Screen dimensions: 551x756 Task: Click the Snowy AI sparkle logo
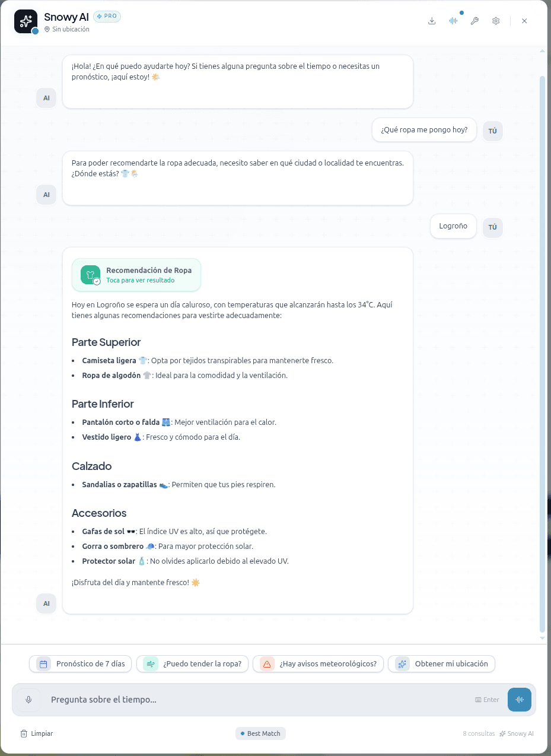[x=26, y=21]
